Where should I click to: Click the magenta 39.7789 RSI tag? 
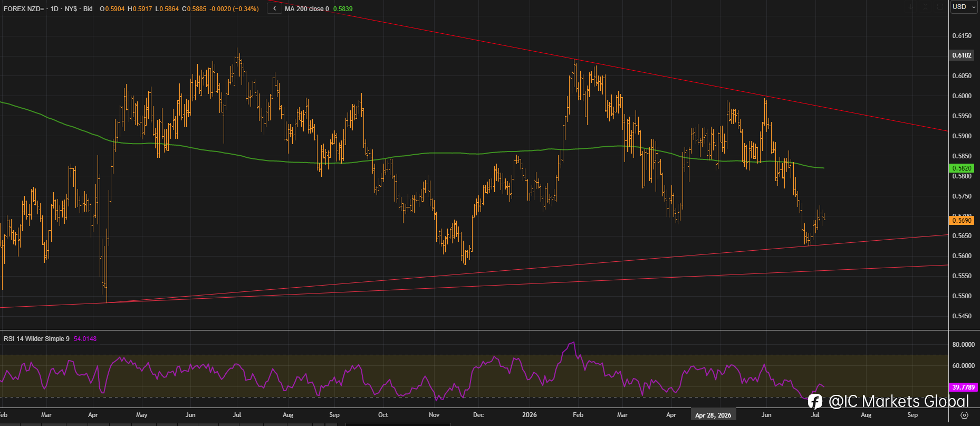point(963,387)
